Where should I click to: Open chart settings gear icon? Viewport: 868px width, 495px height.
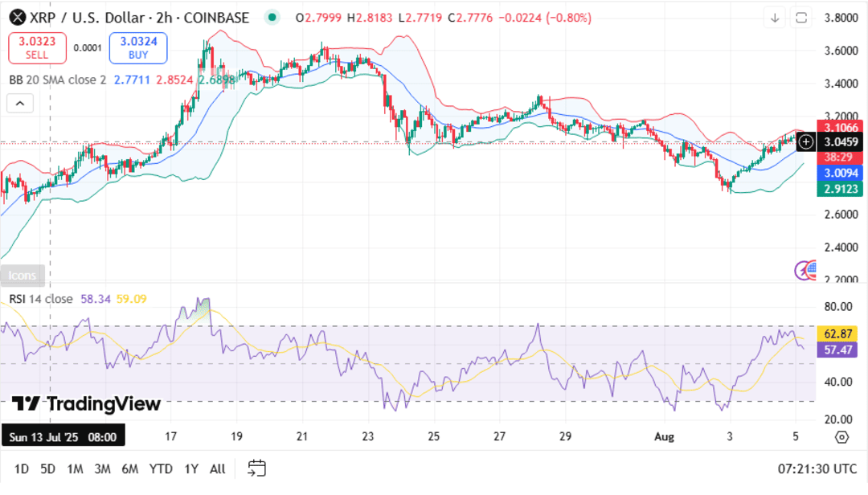841,437
